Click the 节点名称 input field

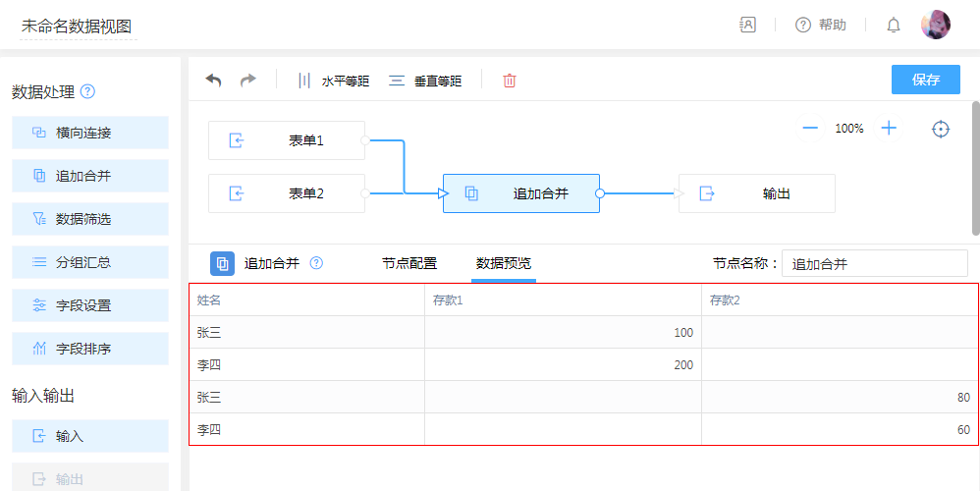tap(874, 263)
